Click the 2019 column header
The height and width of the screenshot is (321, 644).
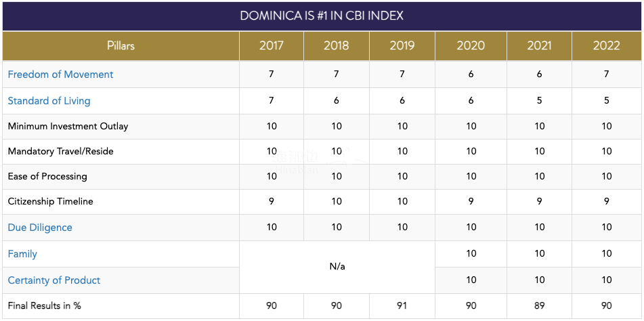click(x=402, y=46)
